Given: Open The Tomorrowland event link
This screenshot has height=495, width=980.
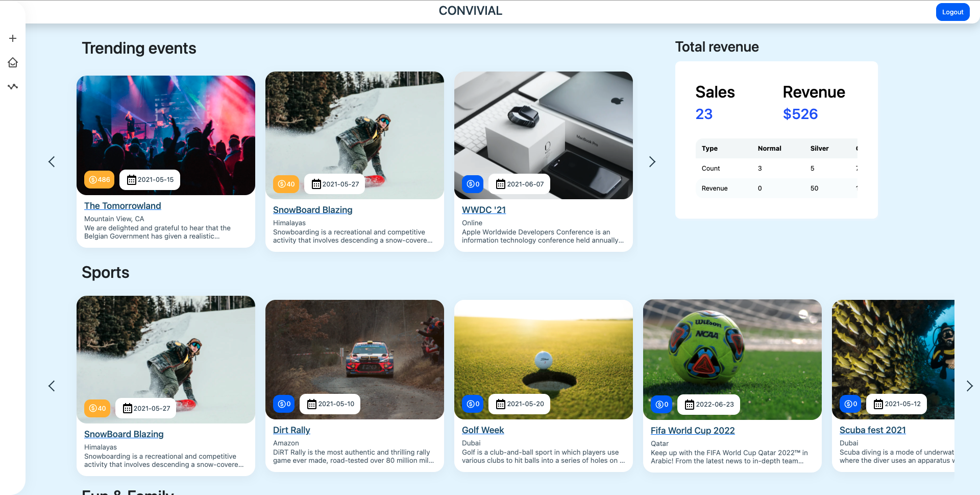Looking at the screenshot, I should 122,206.
